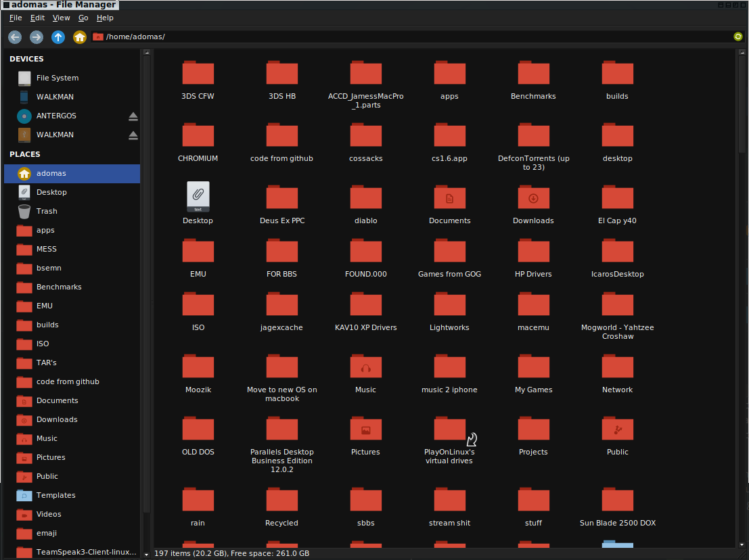
Task: Eject the second WALKMAN device
Action: 133,135
